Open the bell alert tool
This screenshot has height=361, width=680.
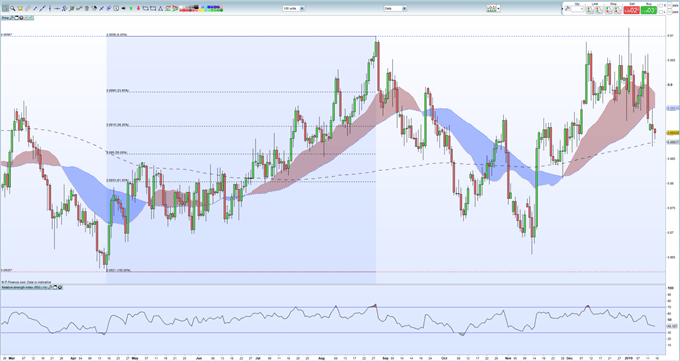[x=20, y=8]
